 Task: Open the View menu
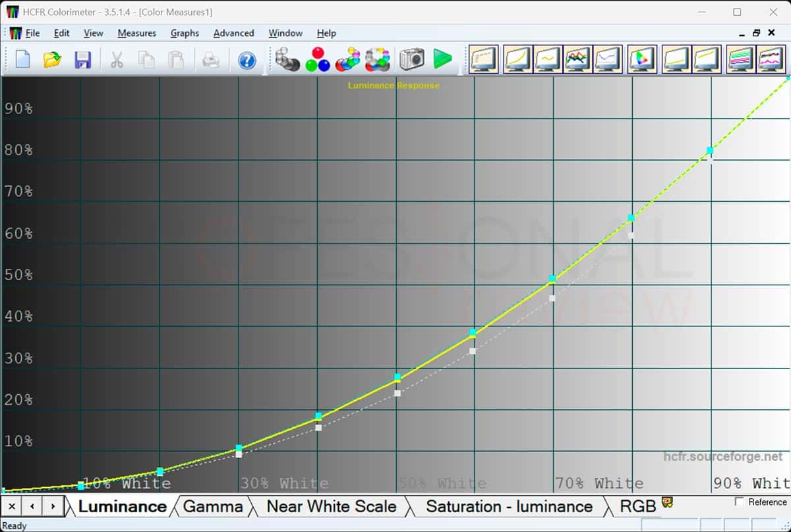click(x=93, y=33)
